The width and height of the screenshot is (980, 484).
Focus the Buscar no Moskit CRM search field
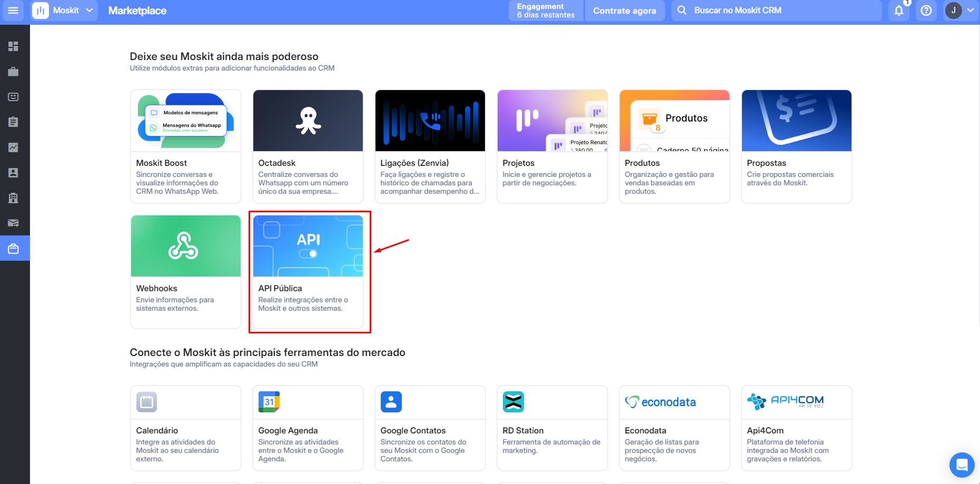click(776, 11)
